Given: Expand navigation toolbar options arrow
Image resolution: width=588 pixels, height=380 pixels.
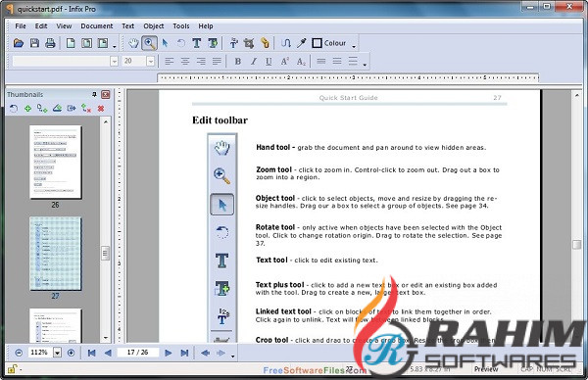Looking at the screenshot, I should click(x=232, y=356).
